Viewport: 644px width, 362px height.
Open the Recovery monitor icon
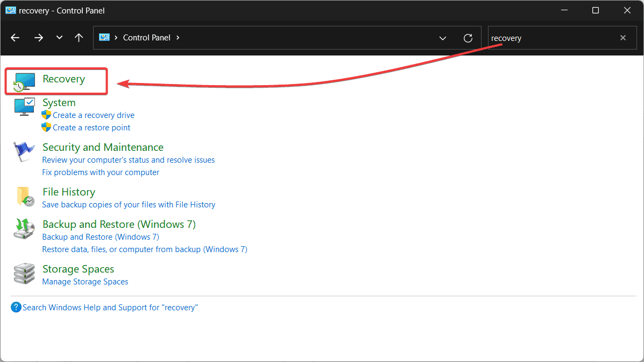click(24, 81)
